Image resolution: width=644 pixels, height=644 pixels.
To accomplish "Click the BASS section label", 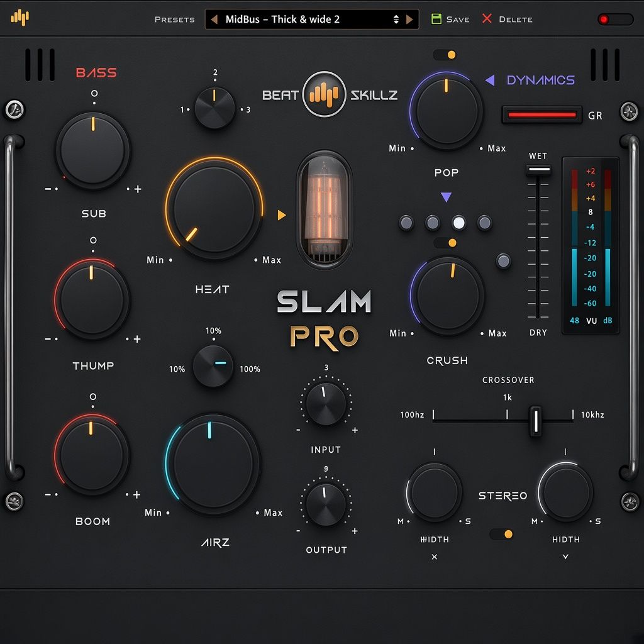I will coord(96,73).
